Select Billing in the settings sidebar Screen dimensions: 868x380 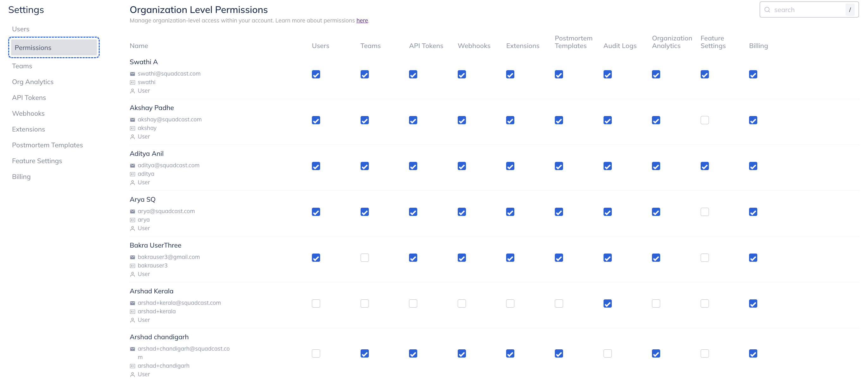pos(21,176)
